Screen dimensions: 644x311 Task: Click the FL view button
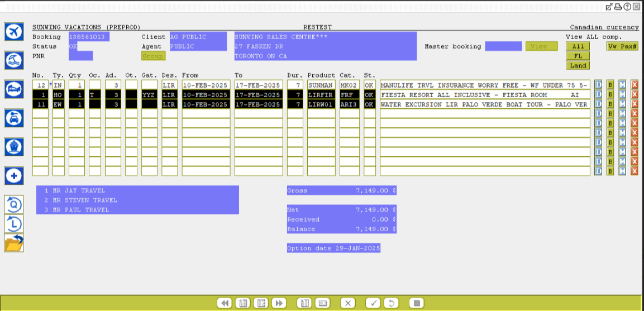[578, 56]
